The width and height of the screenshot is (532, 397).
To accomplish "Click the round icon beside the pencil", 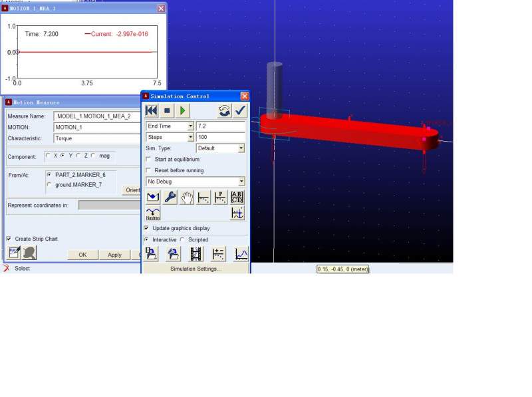I will (29, 253).
